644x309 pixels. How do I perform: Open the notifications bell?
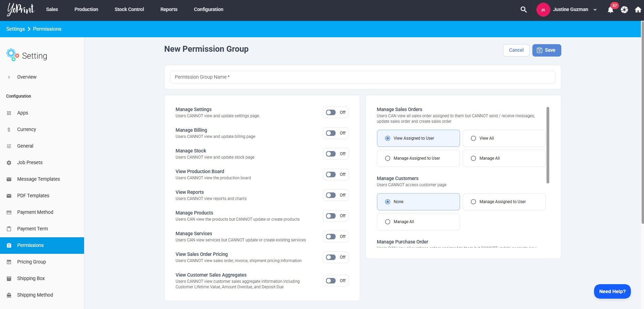tap(610, 10)
